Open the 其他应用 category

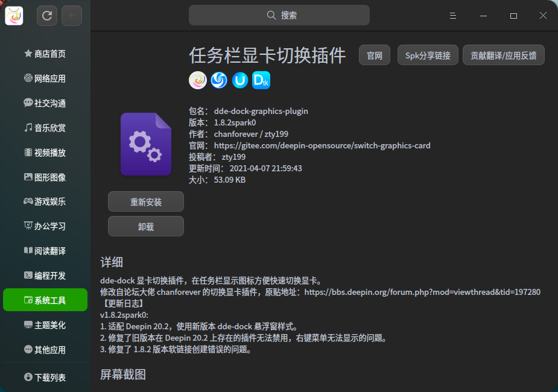[x=45, y=350]
